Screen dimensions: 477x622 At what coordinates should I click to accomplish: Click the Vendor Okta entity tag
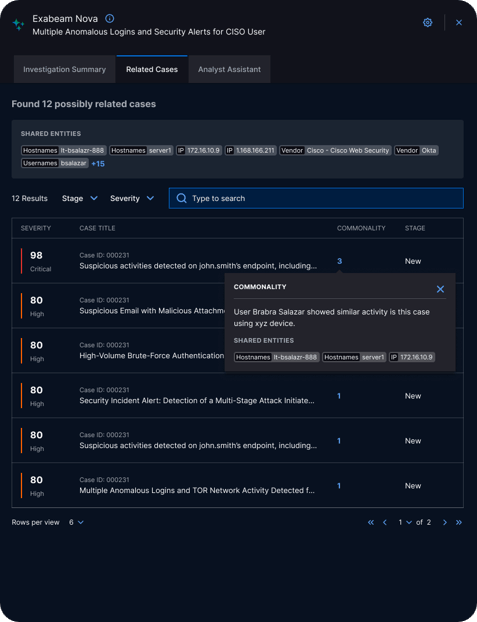coord(416,151)
